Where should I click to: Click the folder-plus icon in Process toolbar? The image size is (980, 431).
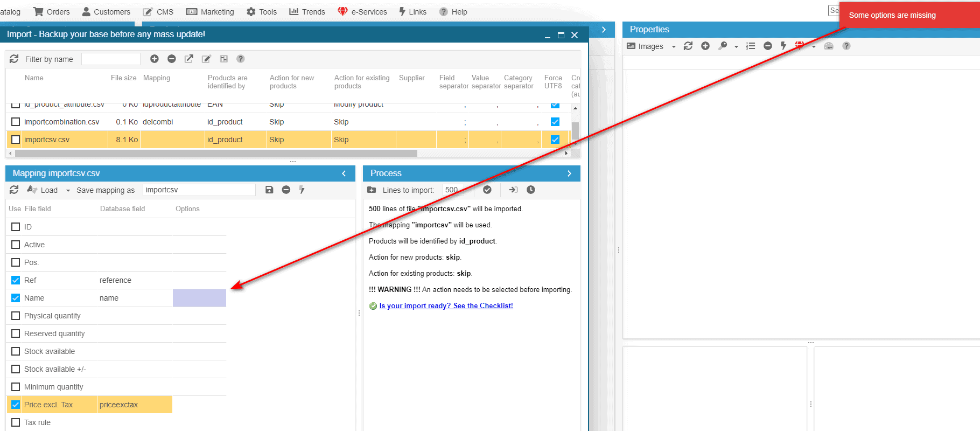[372, 190]
